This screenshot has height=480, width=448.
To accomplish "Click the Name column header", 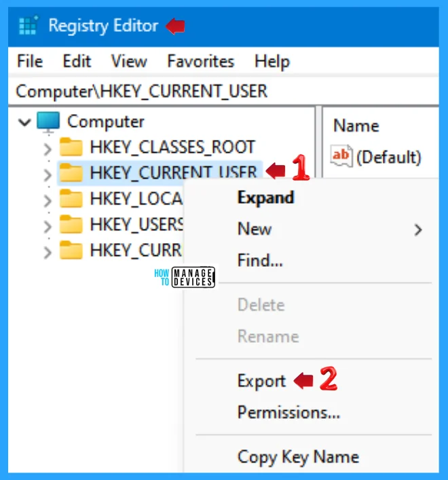I will [356, 126].
